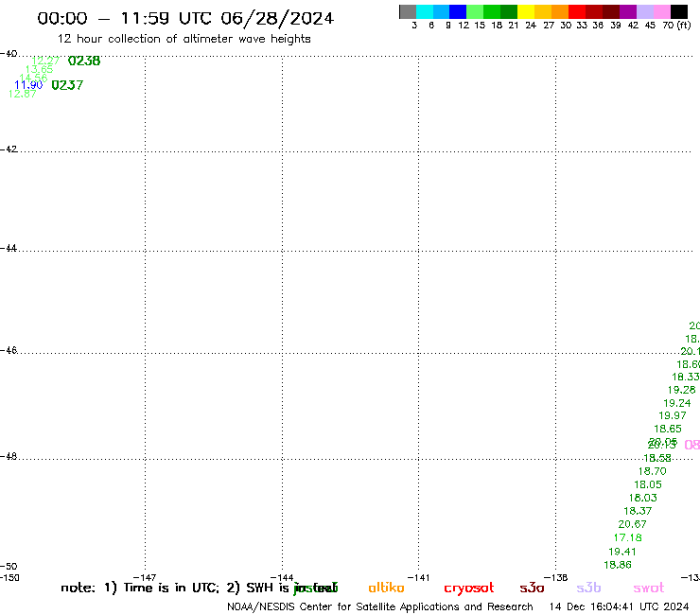Screen dimensions: 700x615
Task: Click the latitude axis label '-50'
Action: click(9, 567)
